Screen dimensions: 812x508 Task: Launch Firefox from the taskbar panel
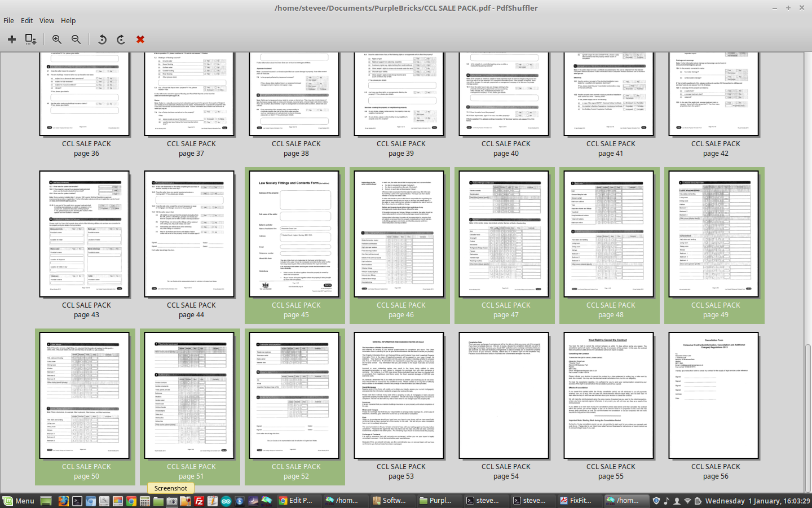pos(63,501)
